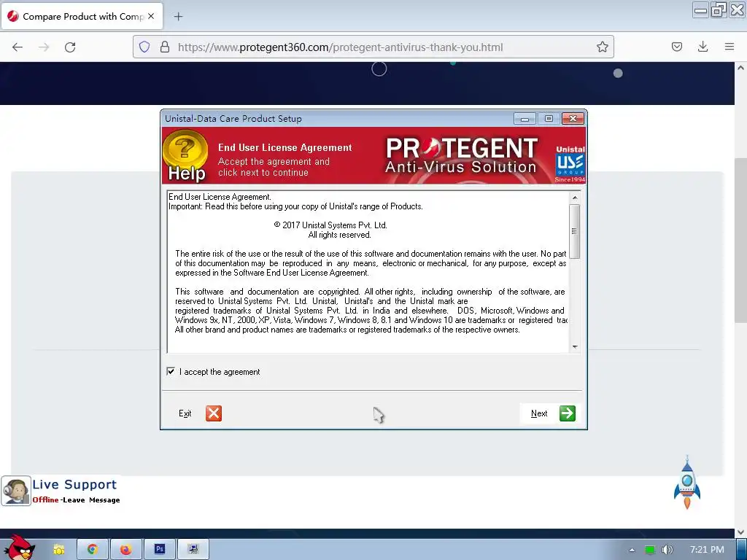Image resolution: width=747 pixels, height=560 pixels.
Task: Close the Unistal setup dialog
Action: click(573, 119)
